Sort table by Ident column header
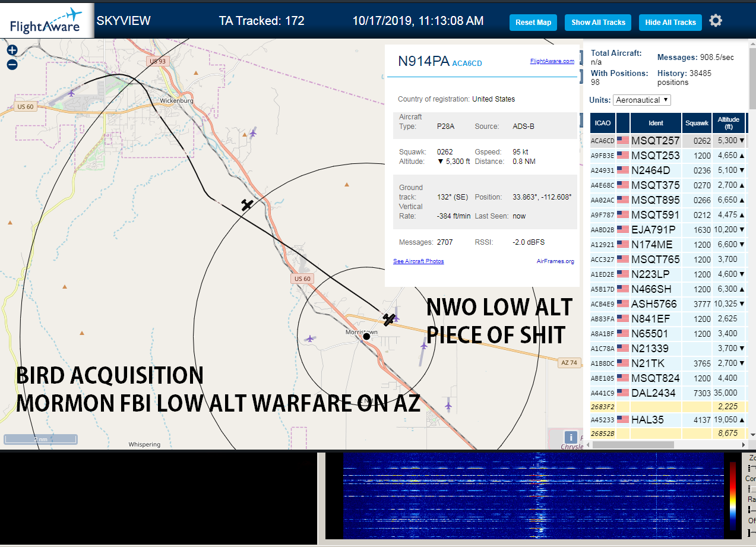The width and height of the screenshot is (756, 547). tap(656, 123)
